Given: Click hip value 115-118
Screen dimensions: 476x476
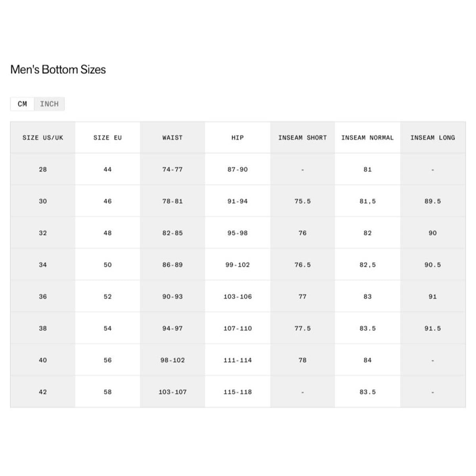Looking at the screenshot, I should coord(238,392).
